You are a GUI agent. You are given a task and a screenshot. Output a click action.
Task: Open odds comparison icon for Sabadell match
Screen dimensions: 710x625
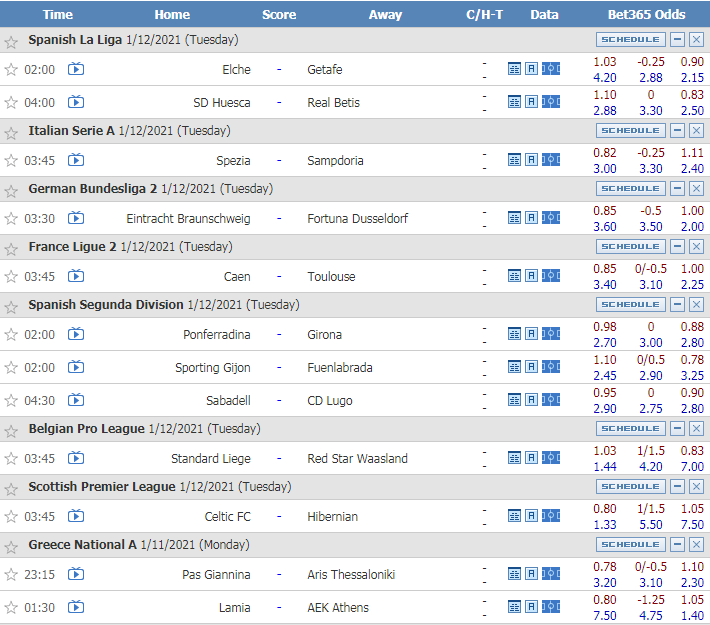551,399
